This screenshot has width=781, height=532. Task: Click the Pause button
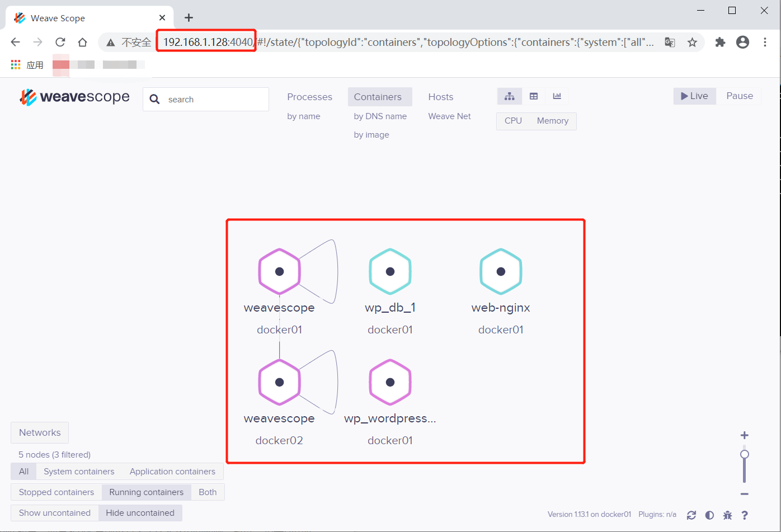point(740,96)
